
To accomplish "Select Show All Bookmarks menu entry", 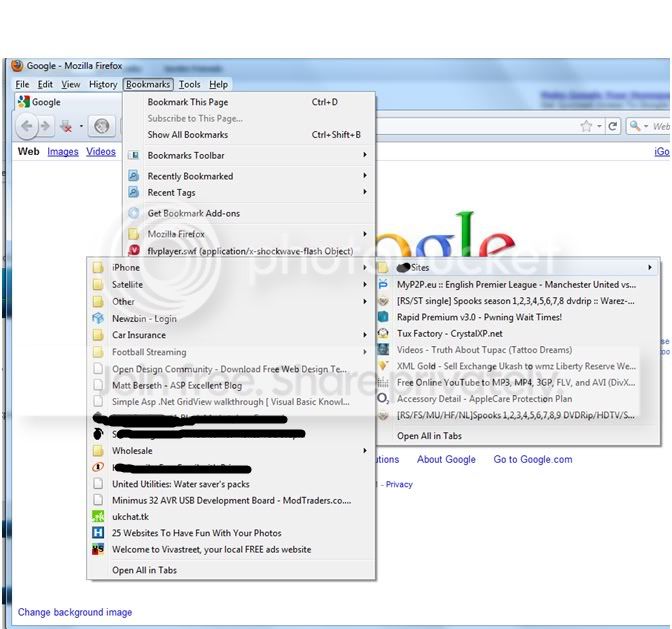I will pyautogui.click(x=249, y=135).
